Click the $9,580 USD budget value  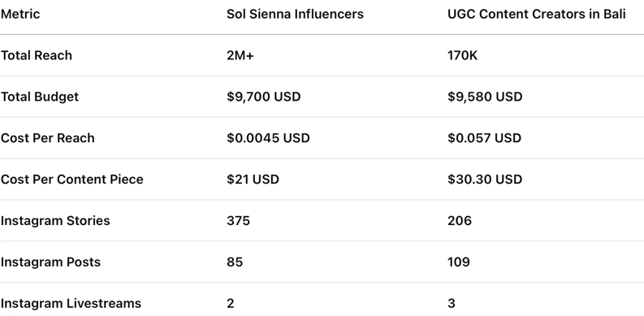[x=485, y=97]
